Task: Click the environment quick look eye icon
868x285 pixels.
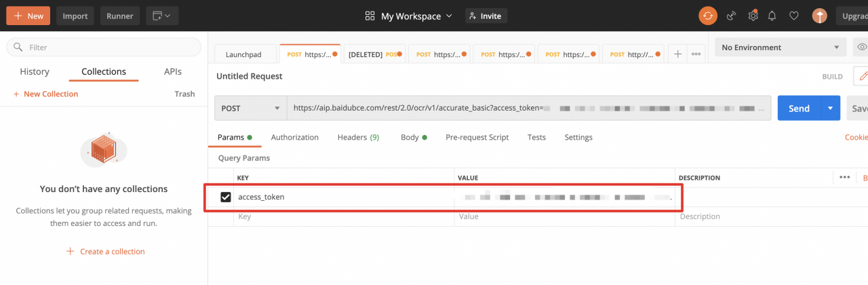Action: [862, 47]
